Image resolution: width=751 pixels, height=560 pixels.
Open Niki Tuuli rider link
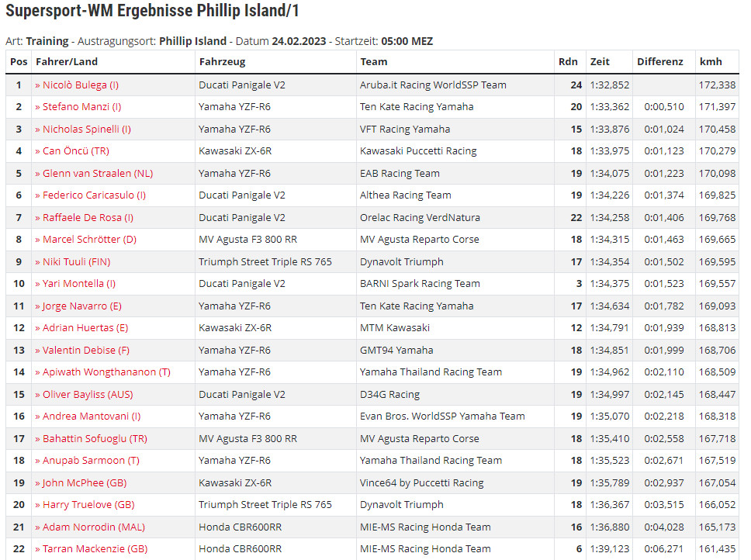[76, 262]
